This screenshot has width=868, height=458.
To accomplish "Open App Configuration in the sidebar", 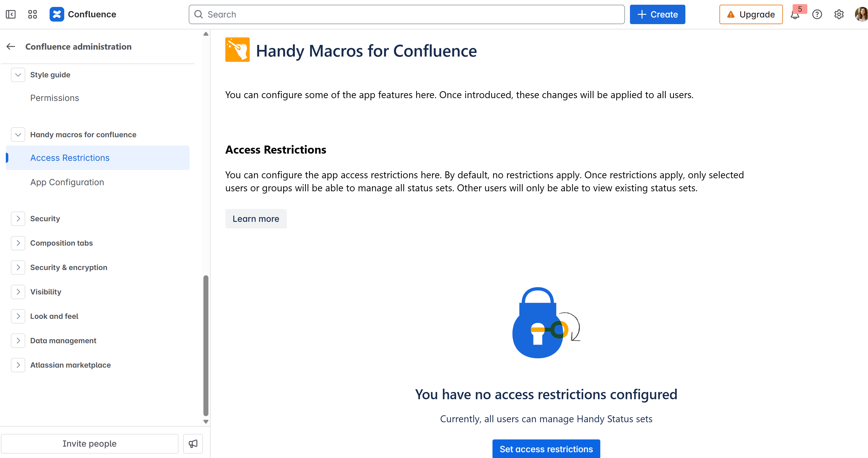I will 98,182.
